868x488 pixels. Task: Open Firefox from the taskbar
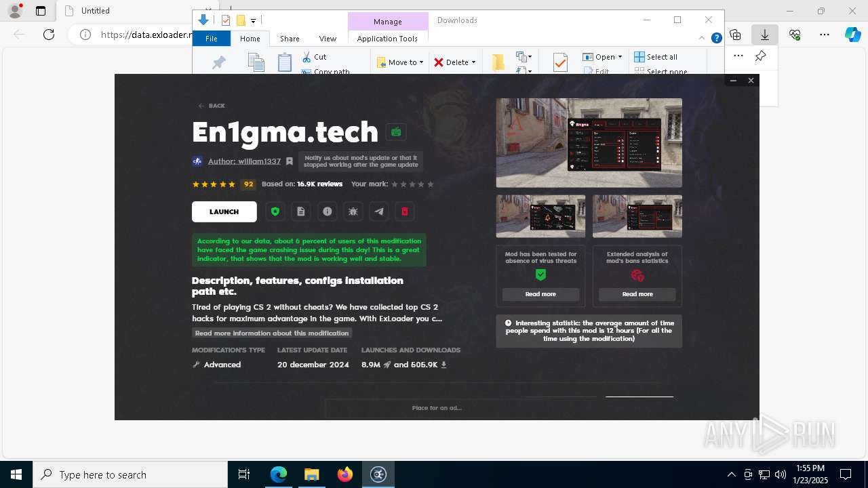pos(345,474)
